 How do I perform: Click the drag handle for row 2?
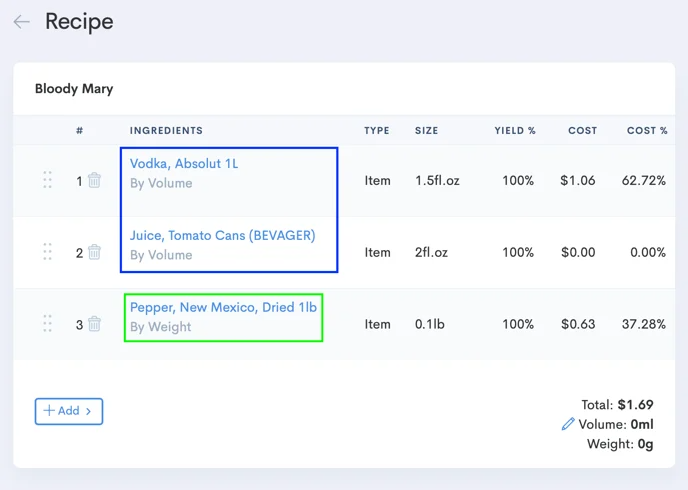coord(47,252)
